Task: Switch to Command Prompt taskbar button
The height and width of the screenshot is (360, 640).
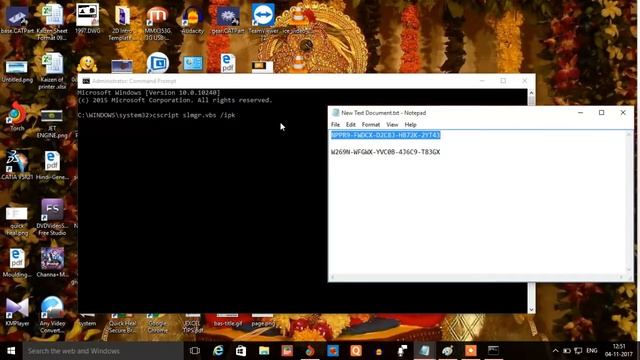Action: coord(493,351)
